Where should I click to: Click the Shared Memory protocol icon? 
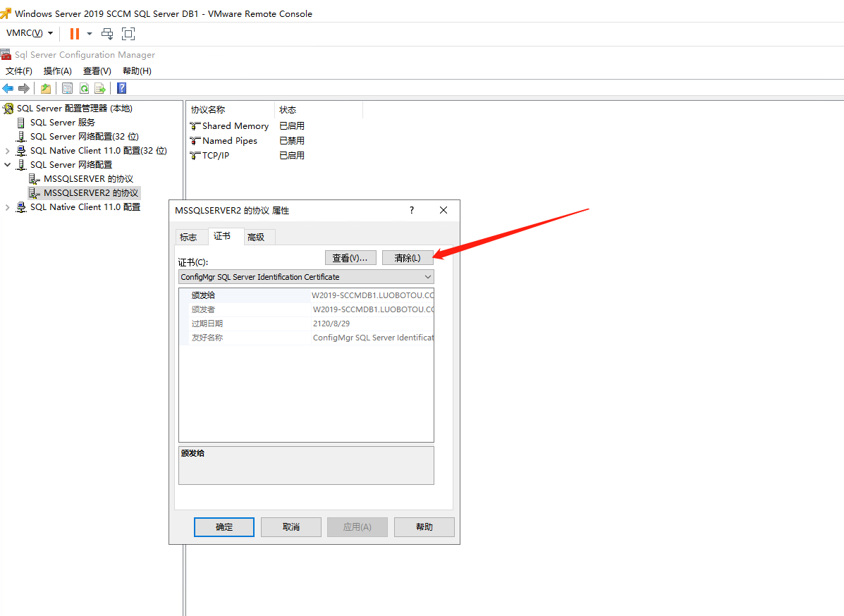pyautogui.click(x=195, y=126)
